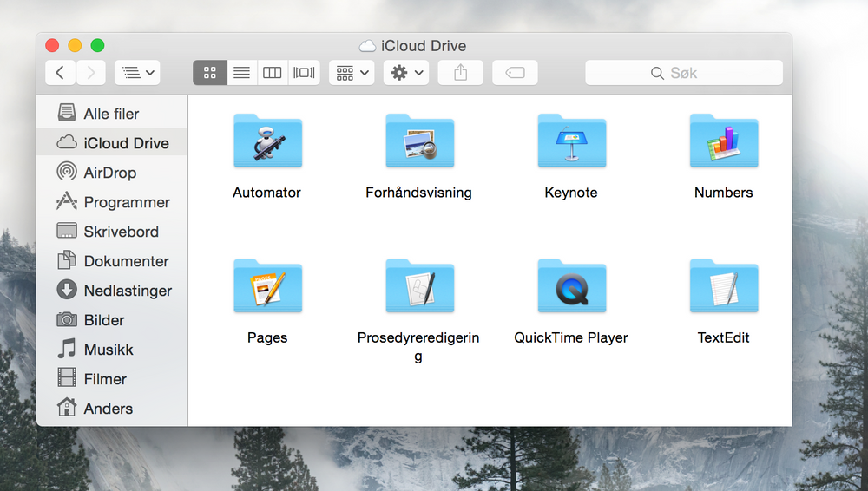Open Programmer in the sidebar

point(112,202)
